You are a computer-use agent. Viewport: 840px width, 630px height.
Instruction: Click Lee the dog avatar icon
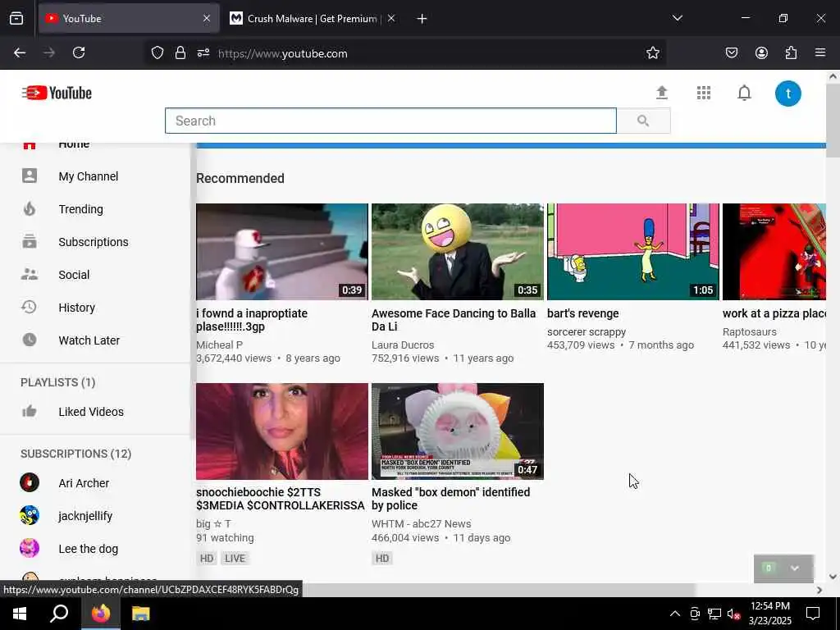(x=30, y=549)
